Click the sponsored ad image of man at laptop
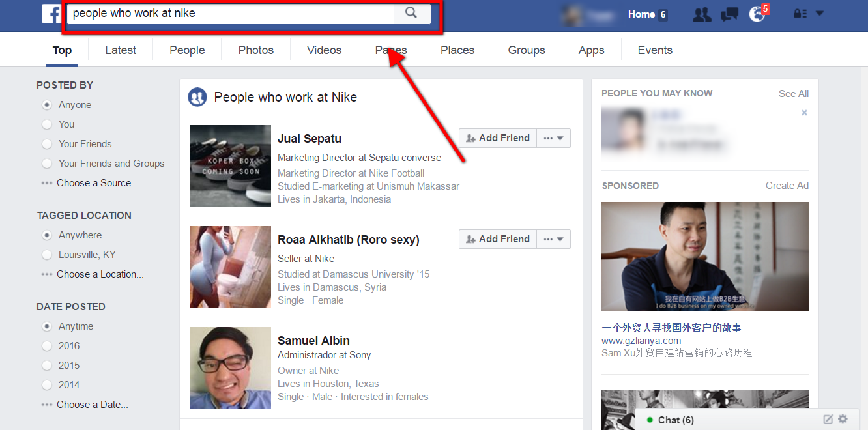Image resolution: width=868 pixels, height=430 pixels. tap(705, 256)
